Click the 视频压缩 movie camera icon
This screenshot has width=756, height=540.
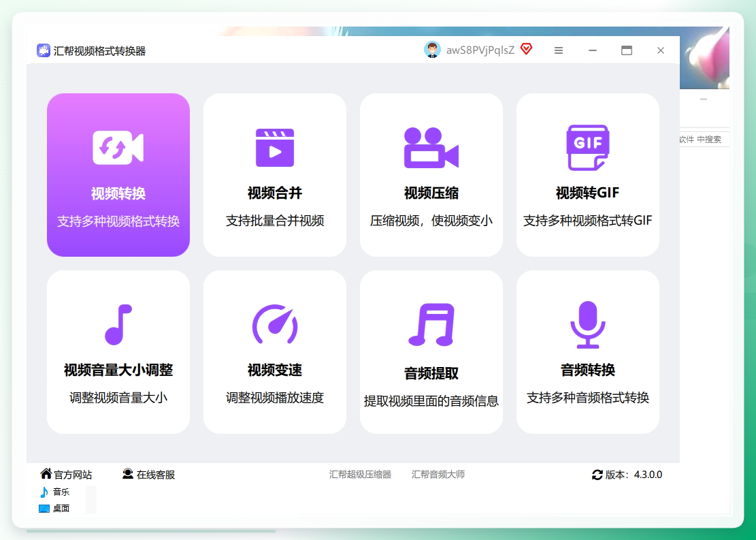coord(431,148)
